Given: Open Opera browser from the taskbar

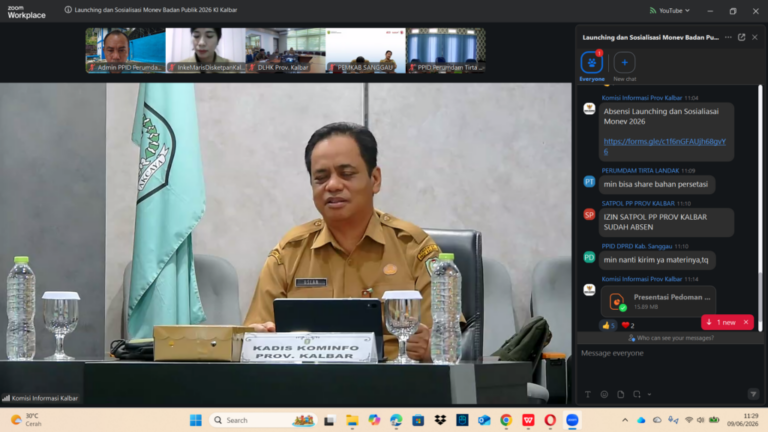Looking at the screenshot, I should coord(550,420).
